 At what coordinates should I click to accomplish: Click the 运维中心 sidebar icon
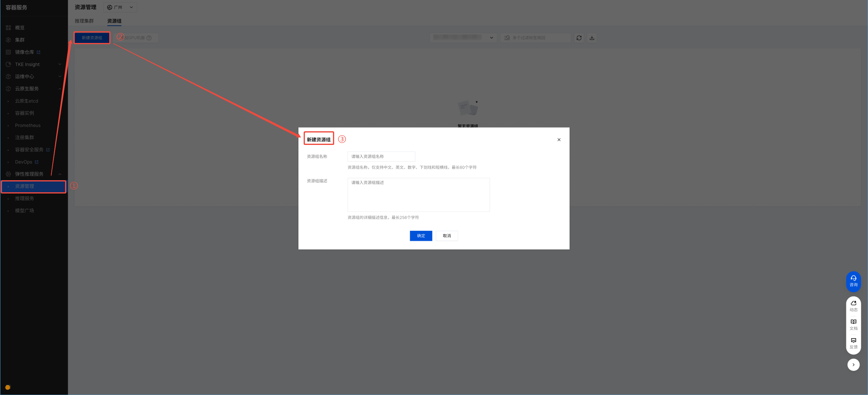[8, 76]
